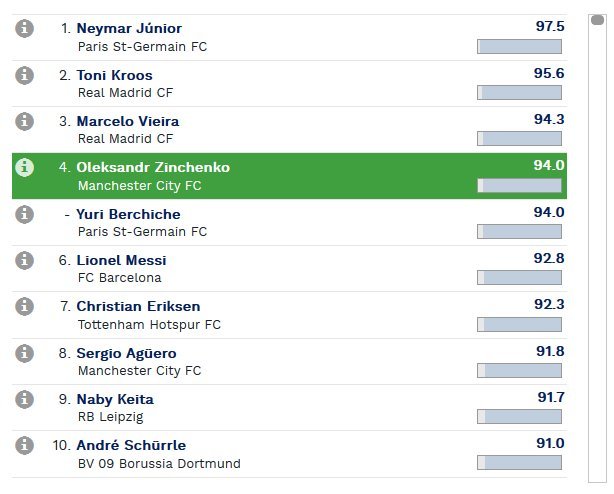The width and height of the screenshot is (614, 494).
Task: Click info icon next to Marcelo Vieira
Action: (25, 121)
